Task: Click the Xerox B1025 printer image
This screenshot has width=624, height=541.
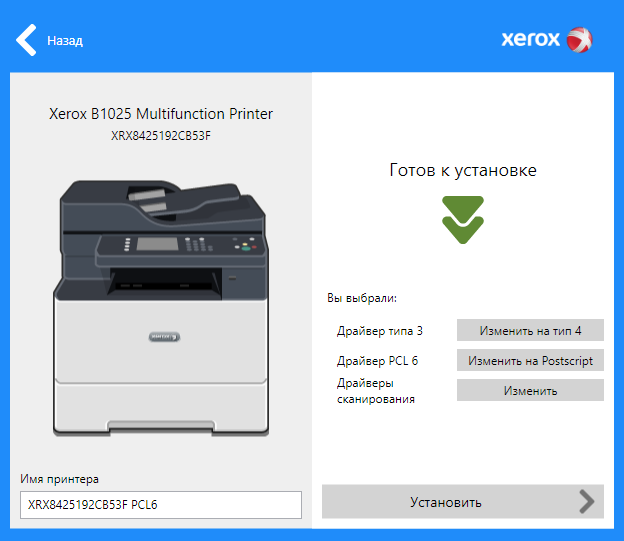Action: [161, 308]
